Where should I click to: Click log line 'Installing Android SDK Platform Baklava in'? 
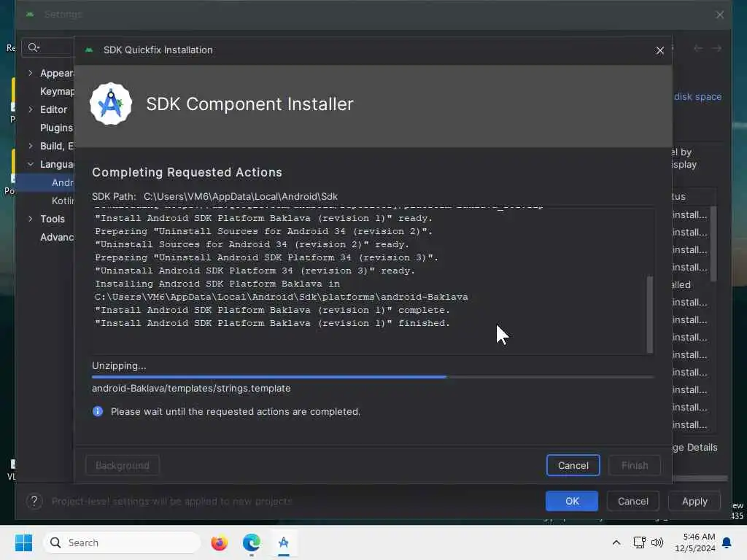point(217,284)
